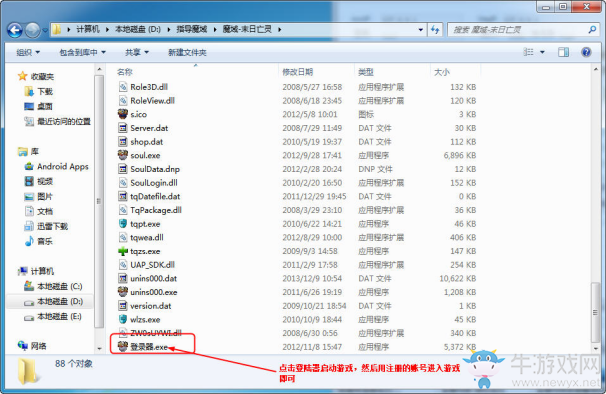Open the 组织 dropdown menu
Viewport: 606px width, 394px height.
[x=28, y=52]
